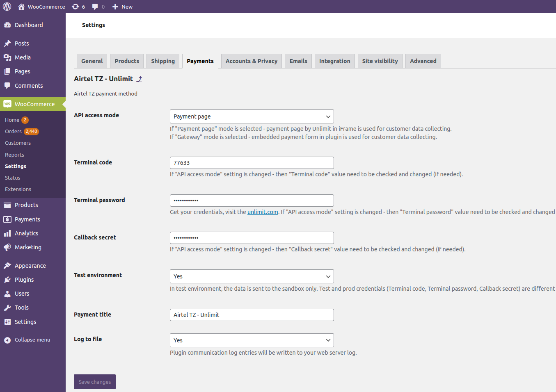Switch to the Shipping tab
The height and width of the screenshot is (392, 556).
tap(163, 61)
